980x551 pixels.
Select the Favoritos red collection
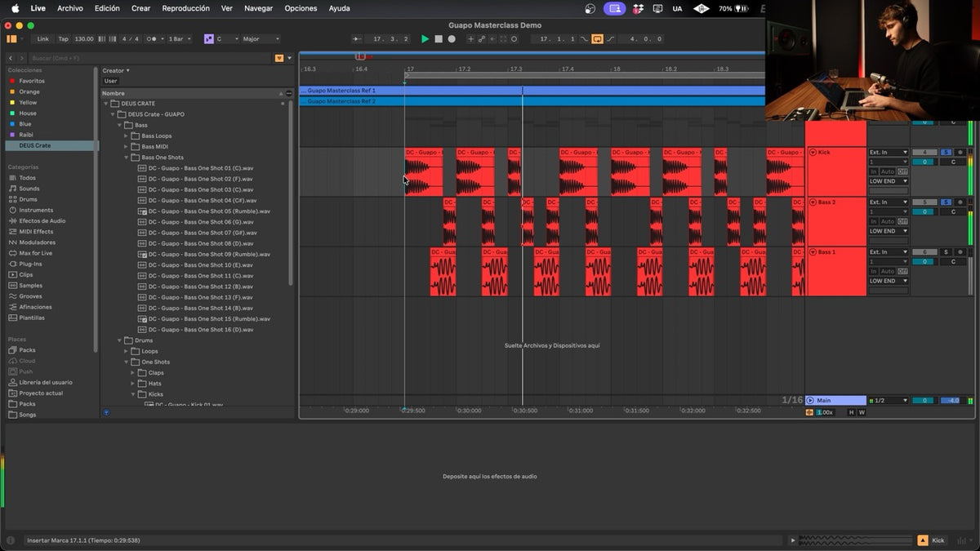click(x=32, y=81)
